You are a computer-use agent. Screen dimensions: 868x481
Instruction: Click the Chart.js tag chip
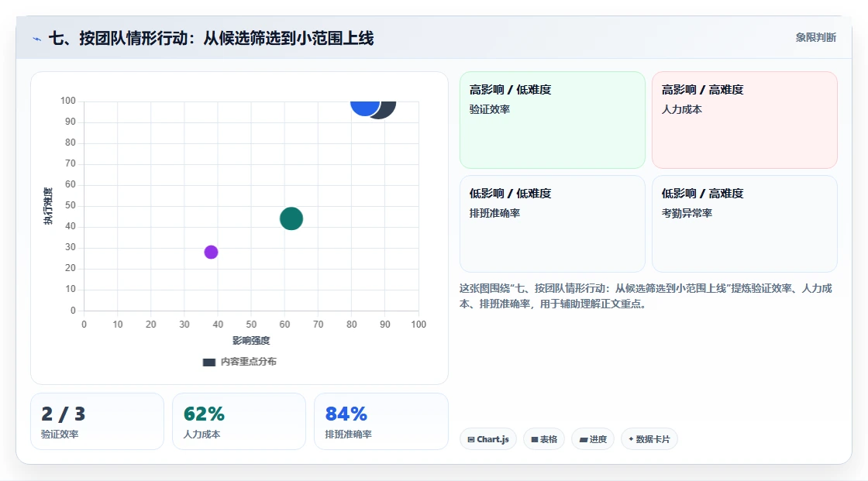(488, 439)
